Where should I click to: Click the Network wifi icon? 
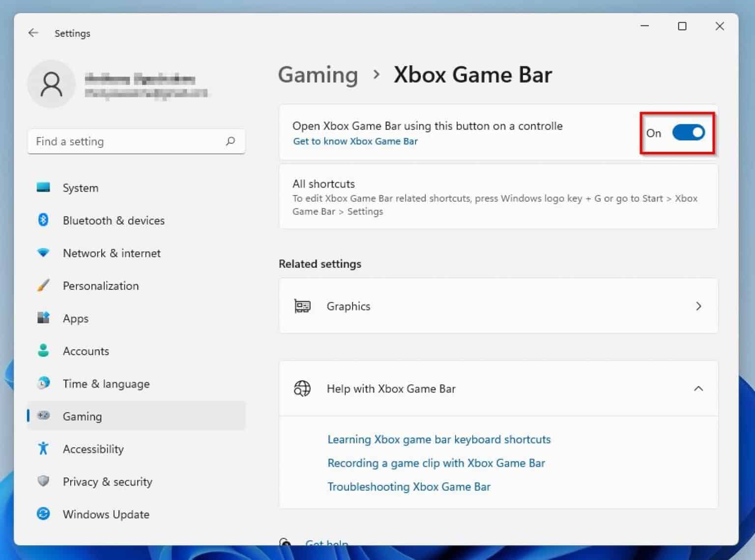click(43, 252)
